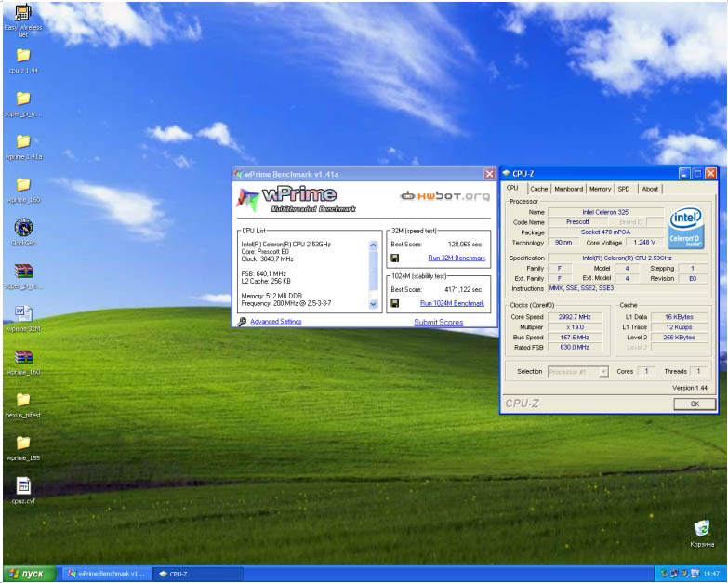Viewport: 728px width, 583px height.
Task: Click the Package value Socket 478 mPGA
Action: pyautogui.click(x=605, y=232)
